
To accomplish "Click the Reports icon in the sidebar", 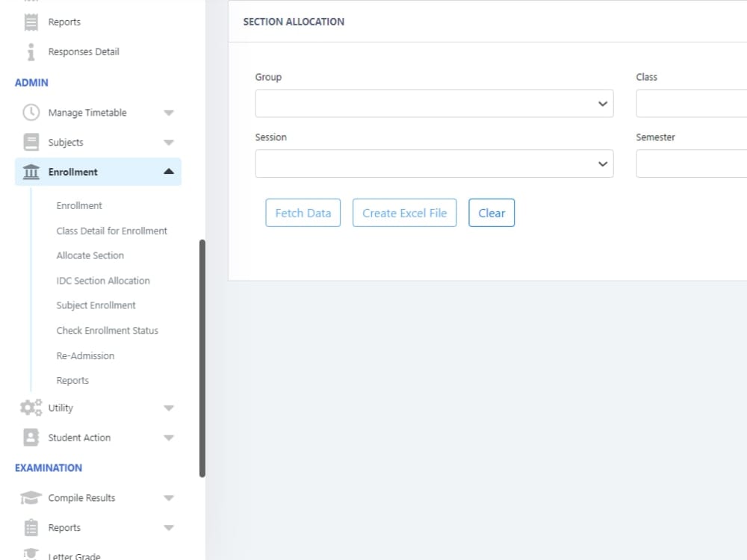I will pos(30,22).
